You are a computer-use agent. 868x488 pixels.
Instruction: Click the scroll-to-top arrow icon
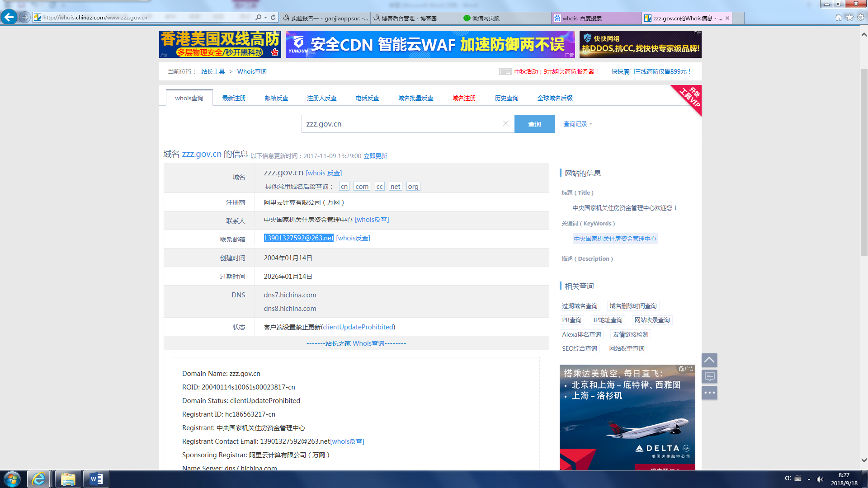pyautogui.click(x=709, y=360)
